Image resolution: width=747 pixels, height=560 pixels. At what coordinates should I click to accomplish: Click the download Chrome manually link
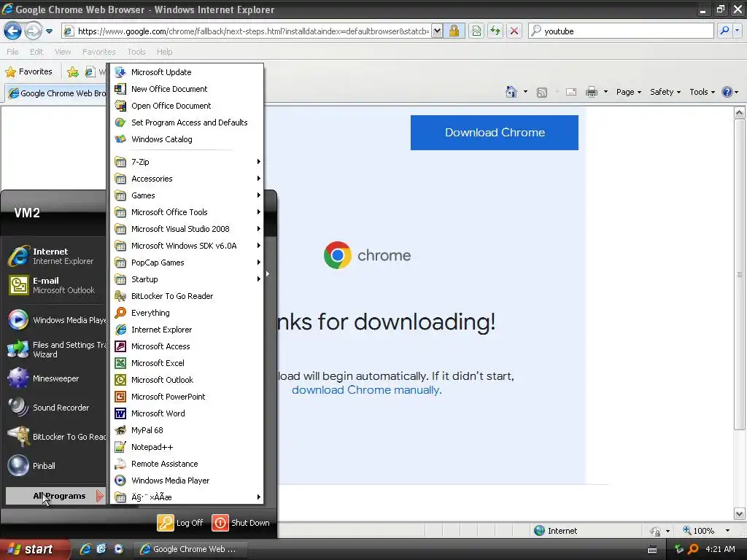pyautogui.click(x=366, y=389)
